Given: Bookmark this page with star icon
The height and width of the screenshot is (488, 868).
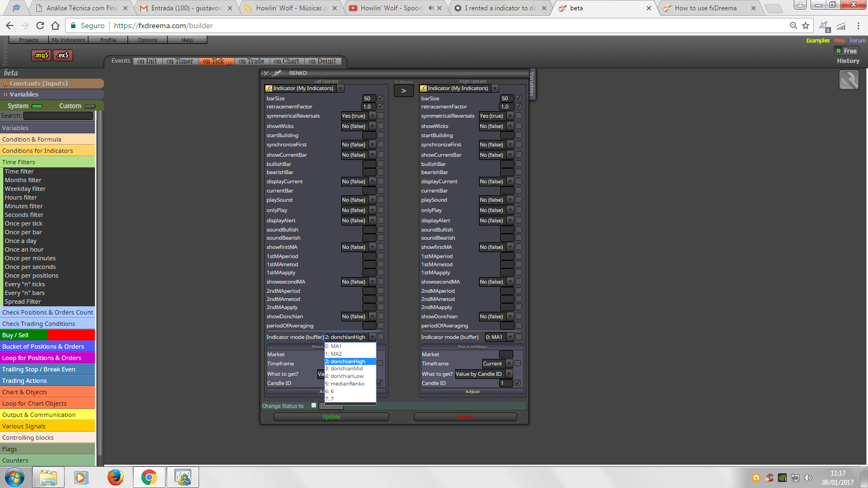Looking at the screenshot, I should 806,25.
